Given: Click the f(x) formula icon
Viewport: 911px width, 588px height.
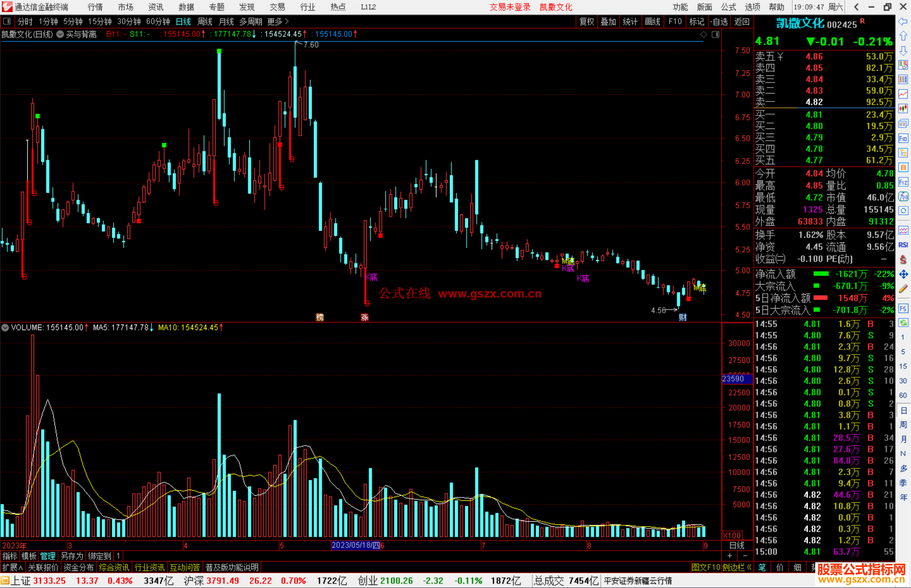Looking at the screenshot, I should click(x=903, y=196).
